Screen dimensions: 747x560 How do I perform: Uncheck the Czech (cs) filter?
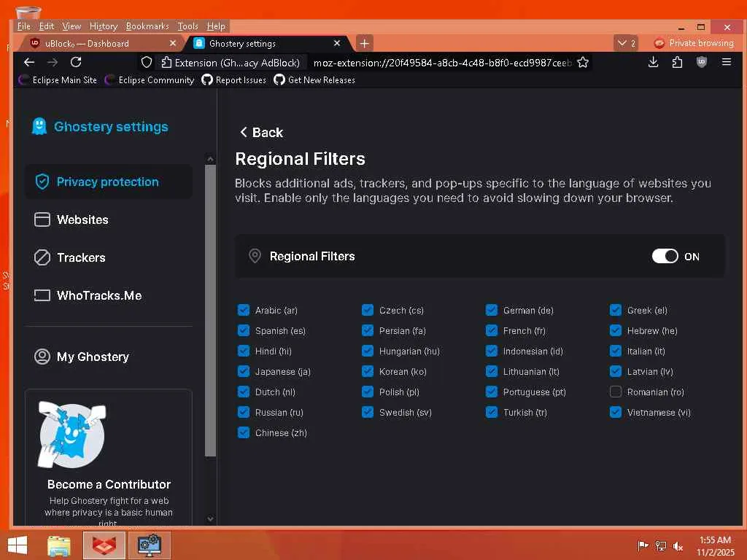(x=368, y=311)
